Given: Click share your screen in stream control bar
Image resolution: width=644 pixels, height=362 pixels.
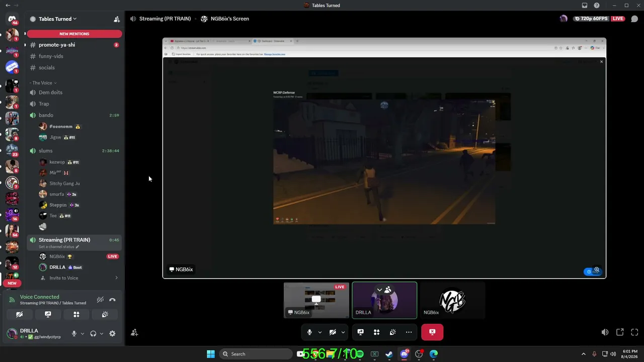Looking at the screenshot, I should 360,332.
